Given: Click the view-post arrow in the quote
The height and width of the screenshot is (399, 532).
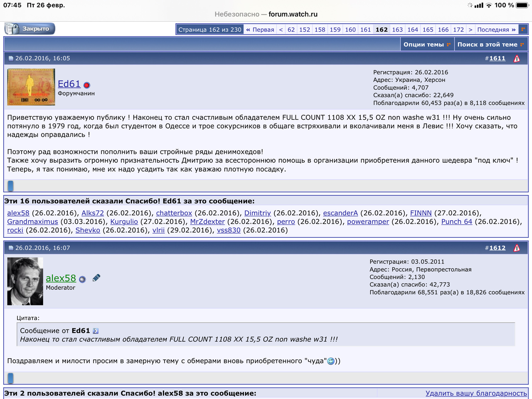Looking at the screenshot, I should click(96, 331).
